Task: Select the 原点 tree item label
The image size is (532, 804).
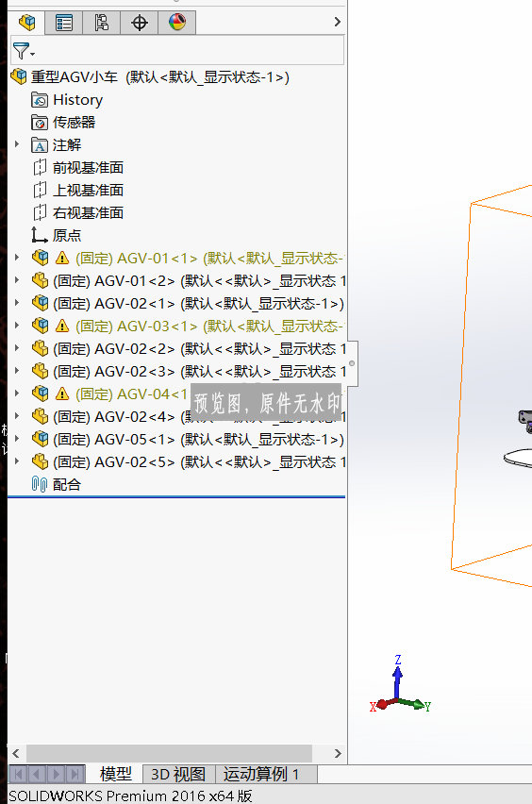Action: click(x=67, y=235)
